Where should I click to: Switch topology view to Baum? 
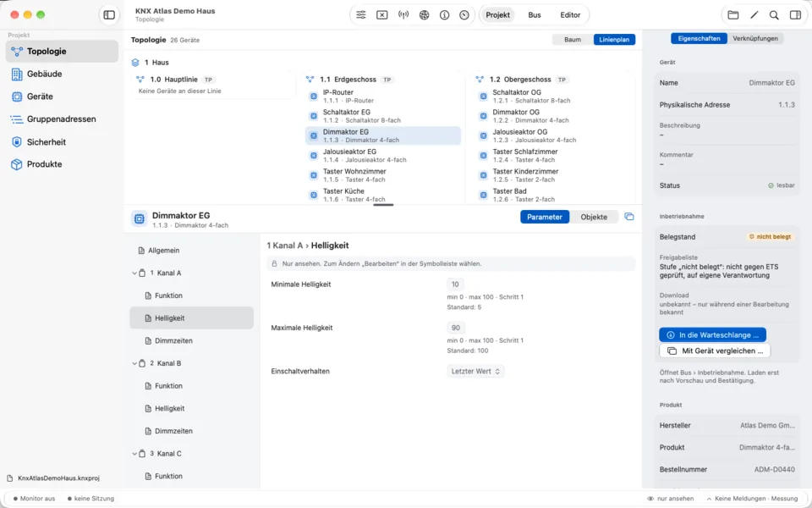point(573,40)
